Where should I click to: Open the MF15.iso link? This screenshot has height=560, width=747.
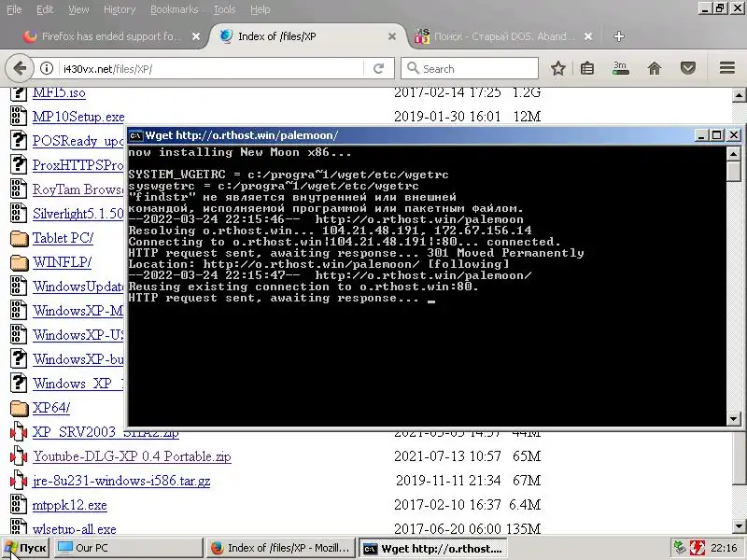(x=59, y=92)
